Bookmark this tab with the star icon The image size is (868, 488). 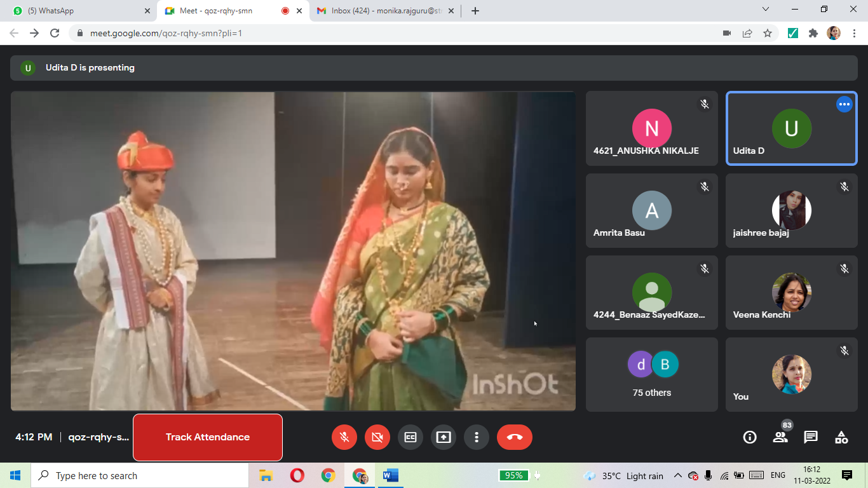click(x=768, y=33)
